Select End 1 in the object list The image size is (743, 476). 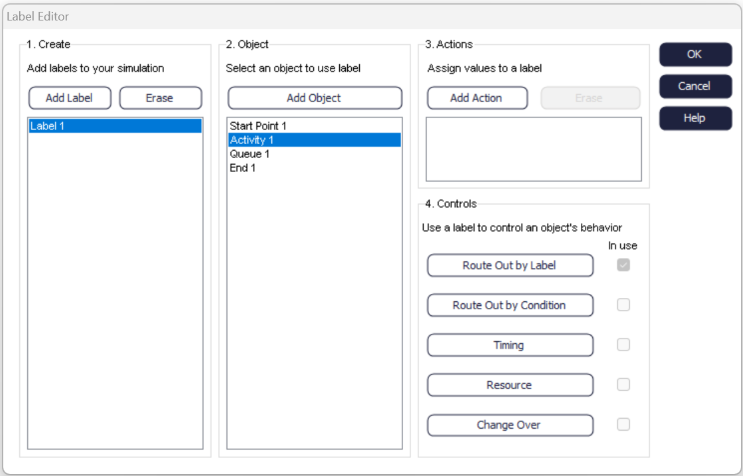tap(243, 168)
